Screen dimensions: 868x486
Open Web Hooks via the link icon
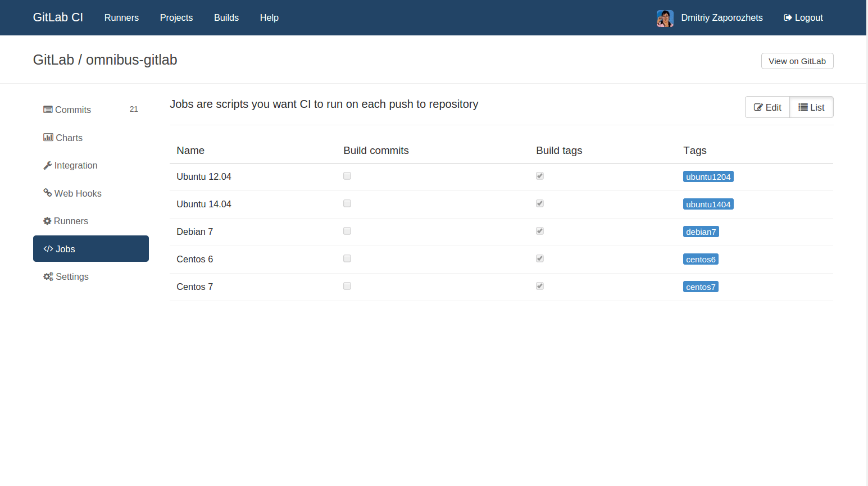(48, 193)
